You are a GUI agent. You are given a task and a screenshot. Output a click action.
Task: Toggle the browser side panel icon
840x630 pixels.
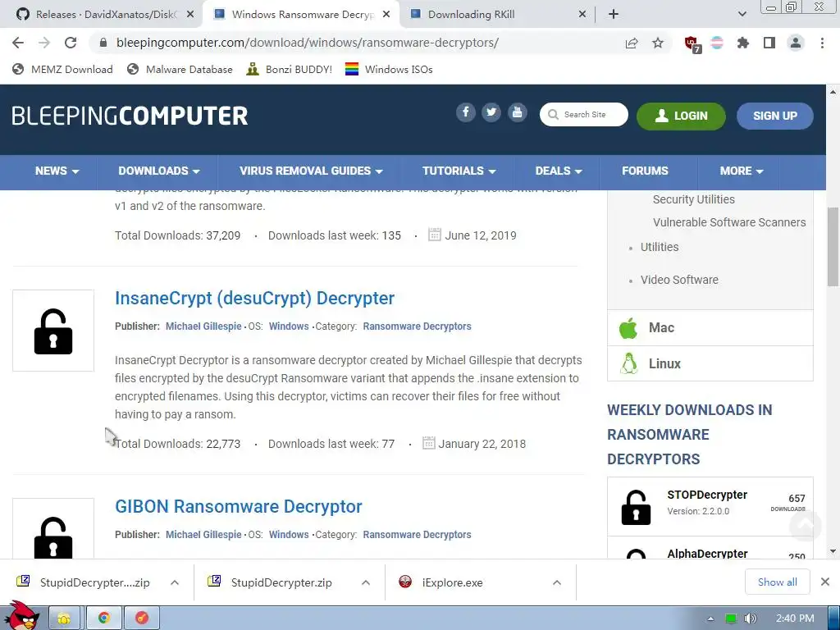coord(769,43)
